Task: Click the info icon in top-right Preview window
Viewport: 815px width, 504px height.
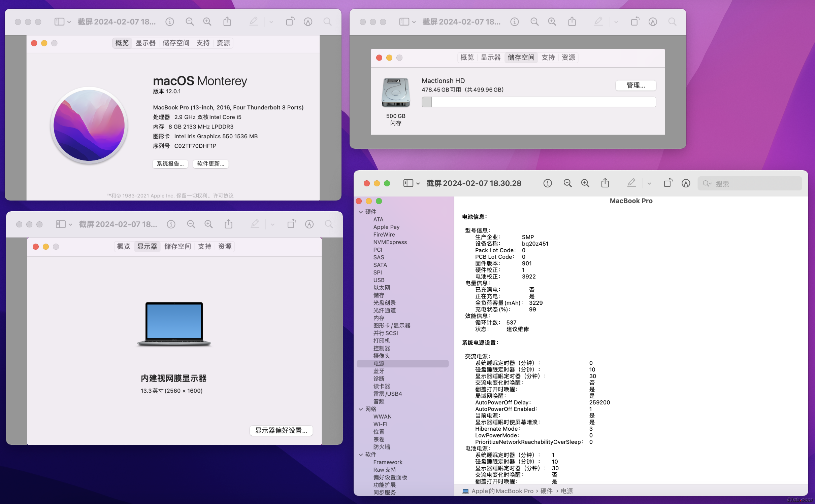Action: [x=514, y=22]
